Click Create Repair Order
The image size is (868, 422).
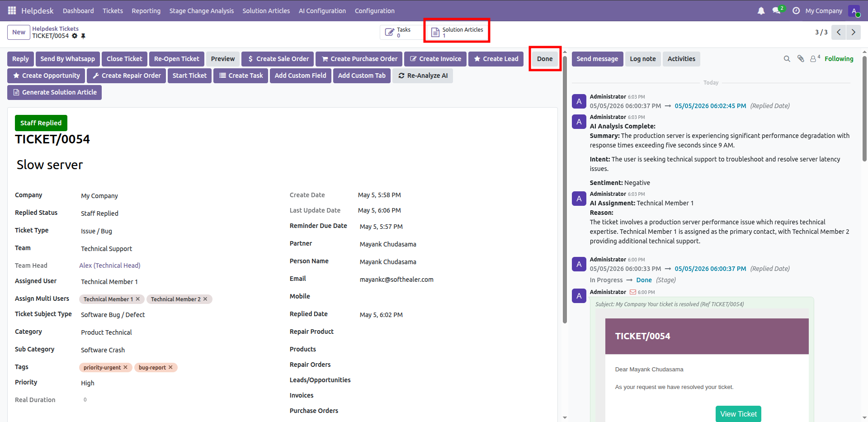(x=126, y=76)
